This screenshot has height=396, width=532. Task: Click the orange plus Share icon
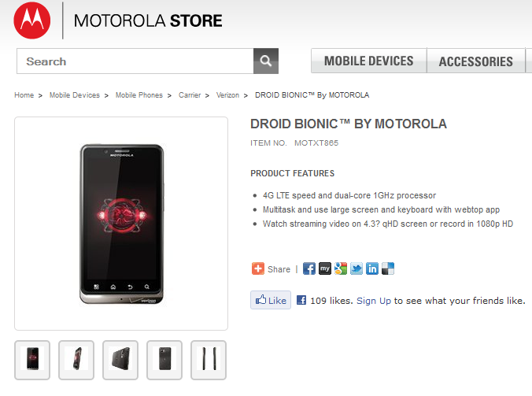click(x=258, y=268)
